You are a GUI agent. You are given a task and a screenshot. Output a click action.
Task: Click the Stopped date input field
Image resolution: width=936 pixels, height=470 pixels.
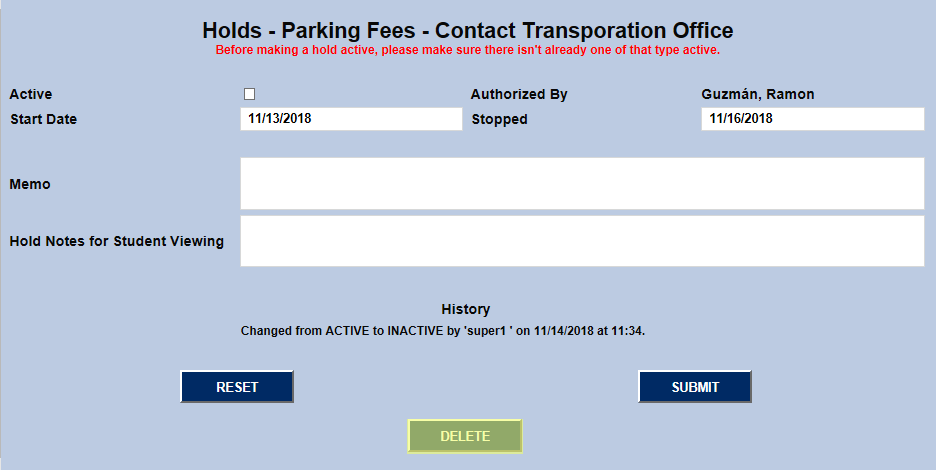pos(812,119)
